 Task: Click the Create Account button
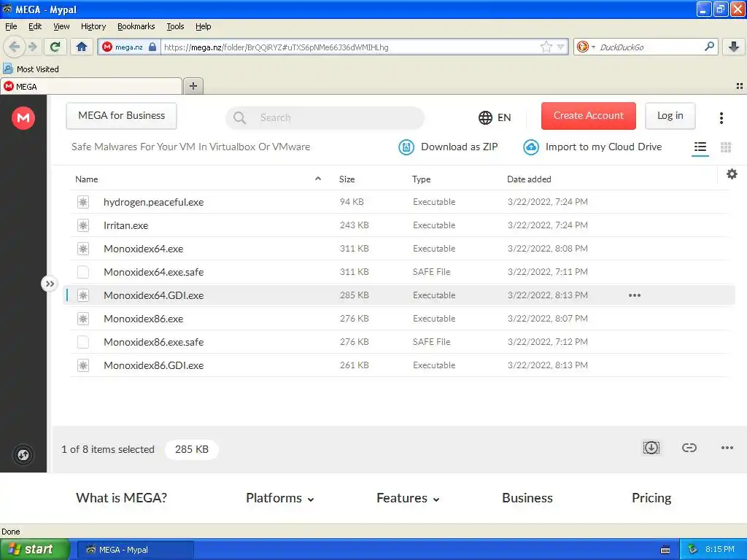pos(589,116)
